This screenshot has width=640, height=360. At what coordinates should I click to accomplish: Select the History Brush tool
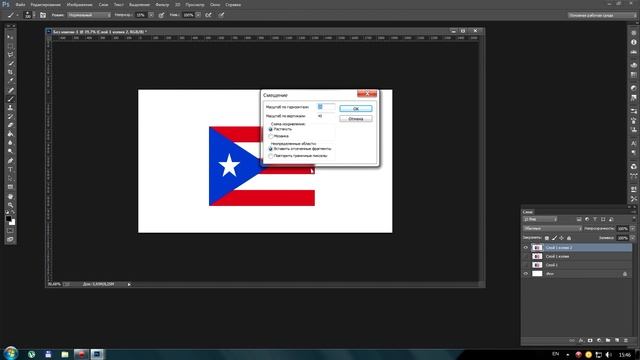(11, 116)
